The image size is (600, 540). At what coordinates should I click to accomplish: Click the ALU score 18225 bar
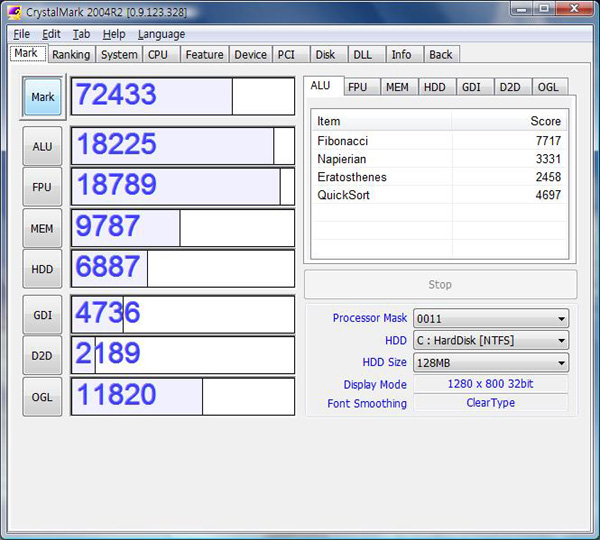(183, 146)
